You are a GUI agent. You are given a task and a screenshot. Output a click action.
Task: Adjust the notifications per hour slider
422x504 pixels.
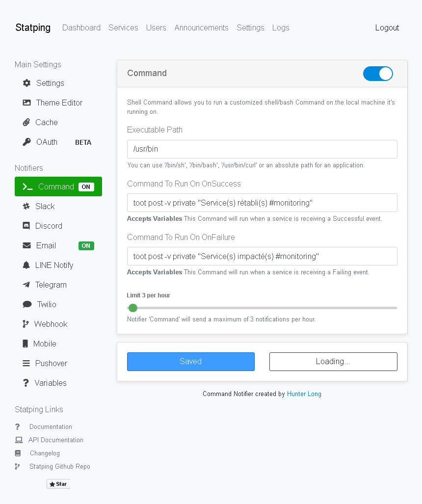pos(132,308)
